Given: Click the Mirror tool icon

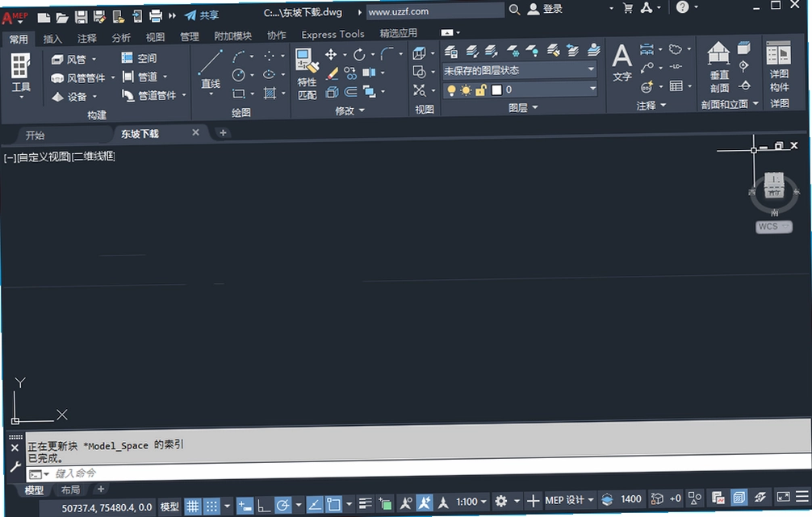Looking at the screenshot, I should click(x=369, y=73).
